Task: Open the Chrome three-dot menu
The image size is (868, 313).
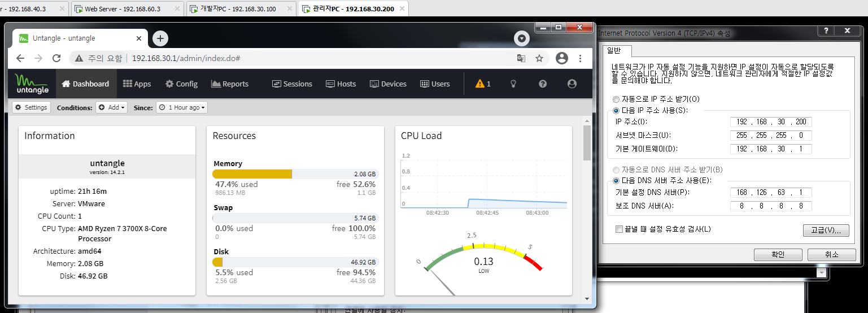Action: pos(580,58)
